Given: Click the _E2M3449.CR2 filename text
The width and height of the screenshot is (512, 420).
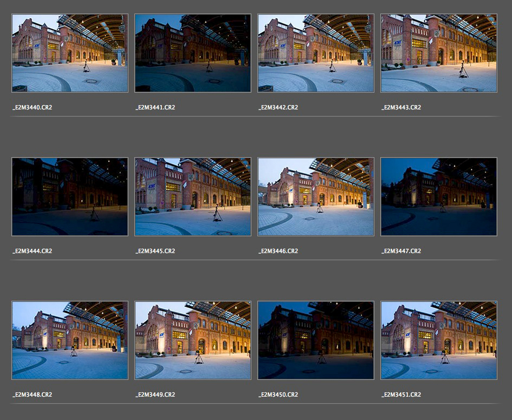Looking at the screenshot, I should [155, 395].
